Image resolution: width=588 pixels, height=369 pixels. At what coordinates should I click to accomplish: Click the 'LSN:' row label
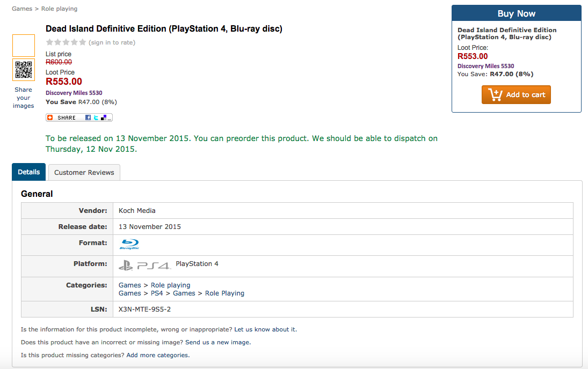(x=99, y=309)
